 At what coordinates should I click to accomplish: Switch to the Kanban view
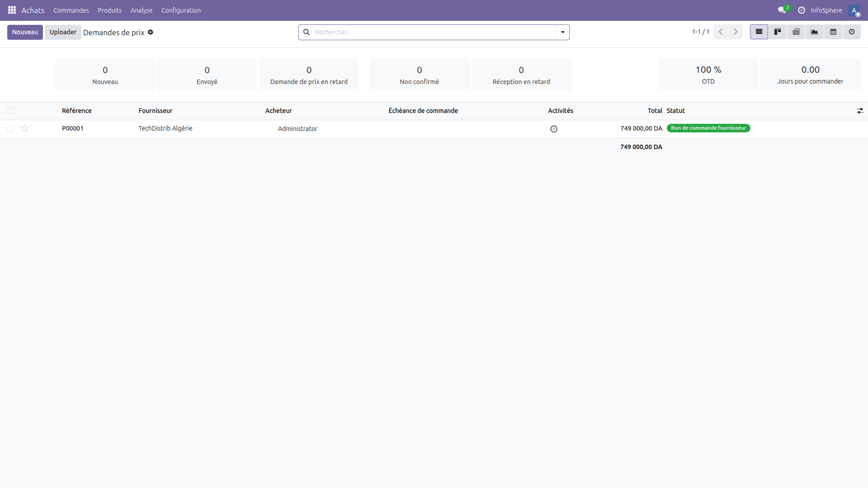pos(778,32)
